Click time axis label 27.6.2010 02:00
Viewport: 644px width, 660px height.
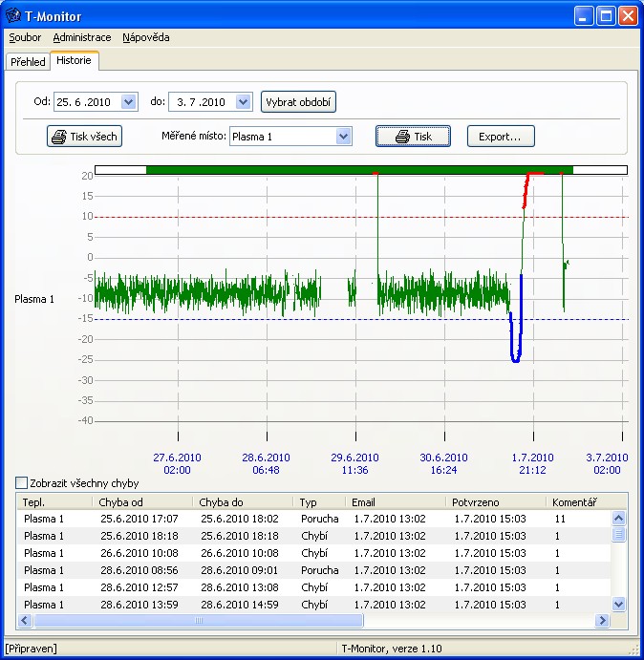coord(177,463)
